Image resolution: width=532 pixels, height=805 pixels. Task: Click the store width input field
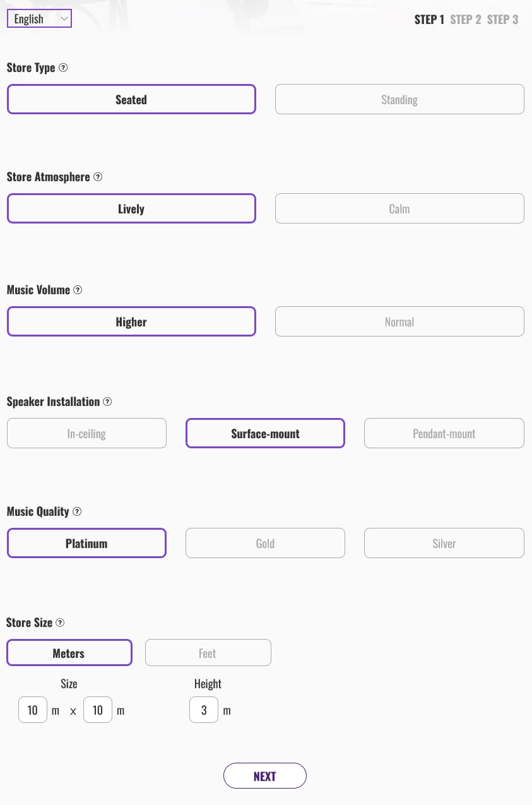tap(32, 710)
